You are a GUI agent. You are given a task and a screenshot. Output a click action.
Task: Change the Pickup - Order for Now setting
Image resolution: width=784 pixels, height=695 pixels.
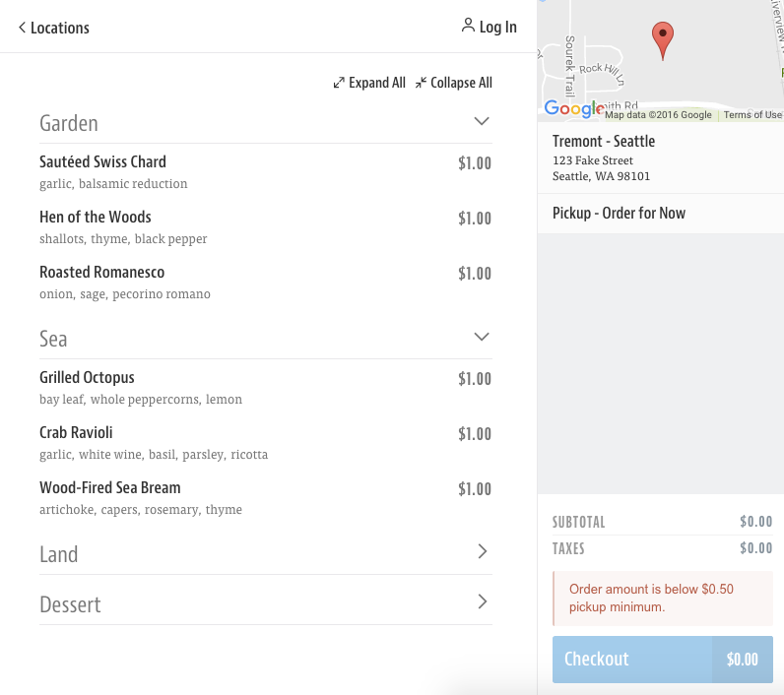(x=619, y=214)
